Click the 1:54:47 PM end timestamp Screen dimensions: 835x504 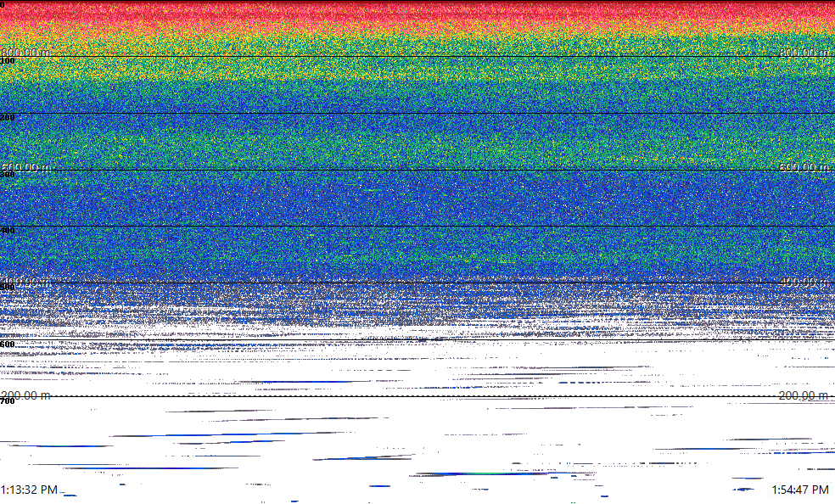click(800, 490)
